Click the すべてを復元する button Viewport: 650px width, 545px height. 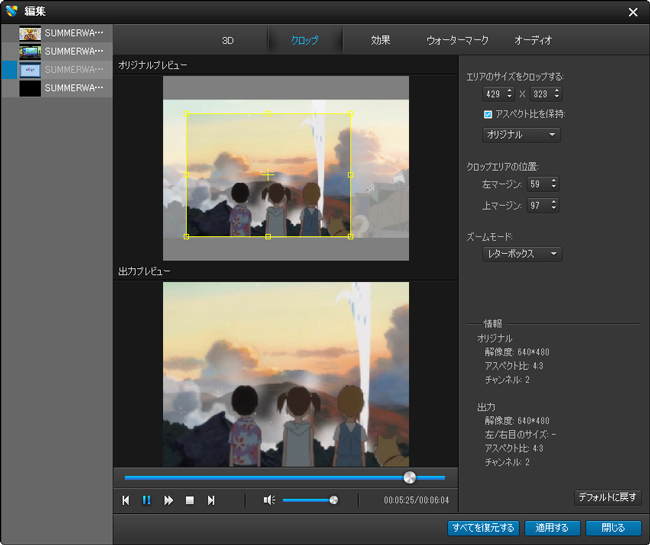coord(483,527)
